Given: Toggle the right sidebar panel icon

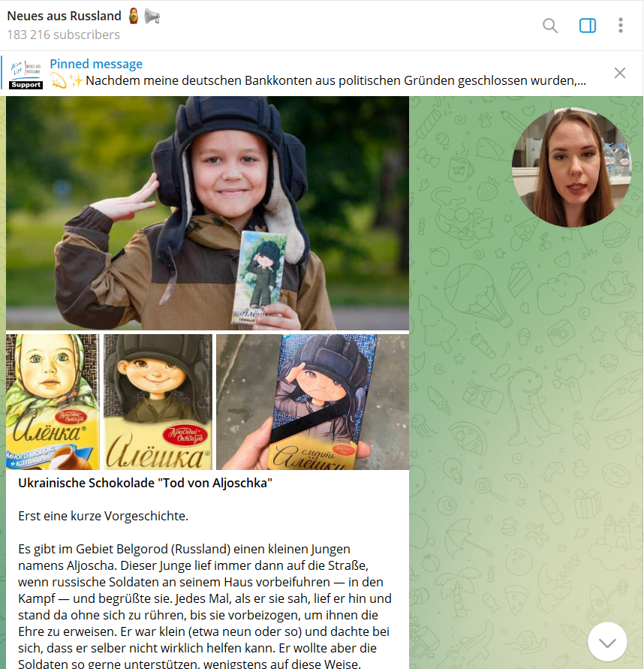Looking at the screenshot, I should tap(587, 26).
